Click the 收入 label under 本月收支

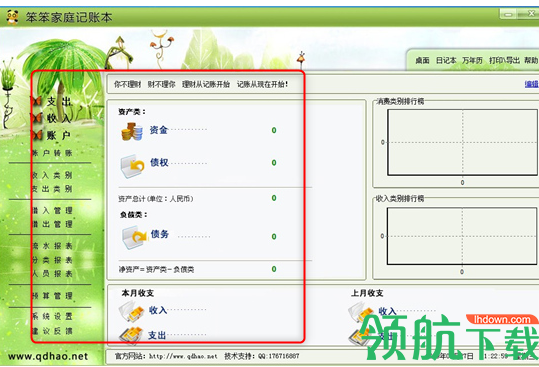(158, 310)
